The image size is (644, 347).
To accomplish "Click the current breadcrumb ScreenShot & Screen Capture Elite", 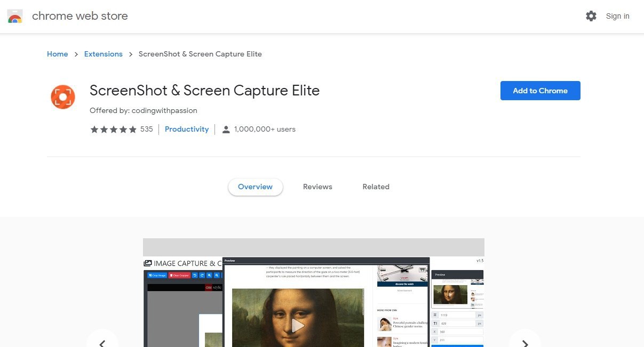I will pos(200,54).
